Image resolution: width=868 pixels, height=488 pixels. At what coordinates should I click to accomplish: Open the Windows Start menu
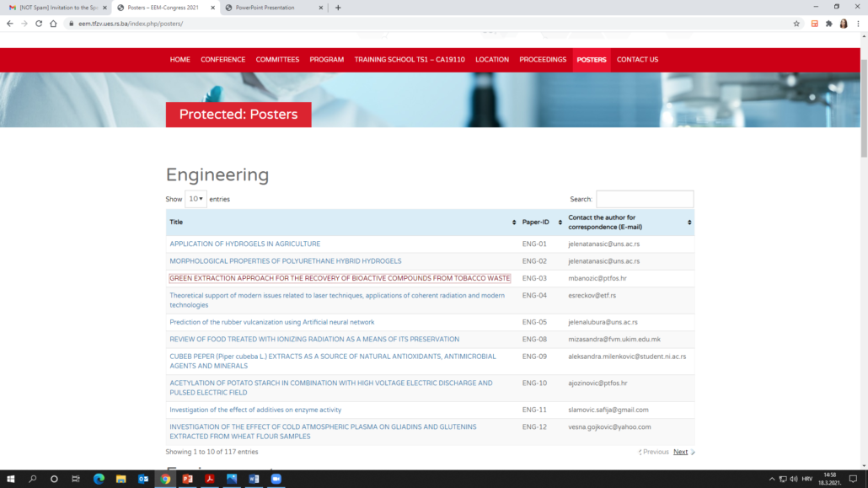[x=10, y=479]
